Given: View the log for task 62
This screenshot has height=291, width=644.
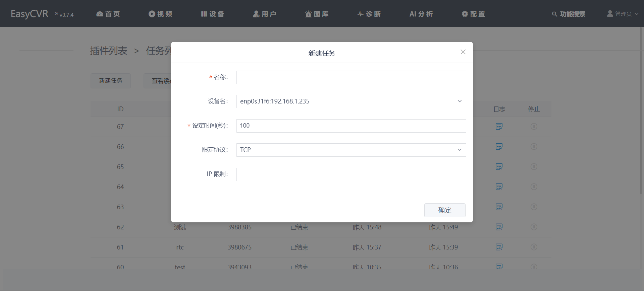Looking at the screenshot, I should pyautogui.click(x=499, y=227).
